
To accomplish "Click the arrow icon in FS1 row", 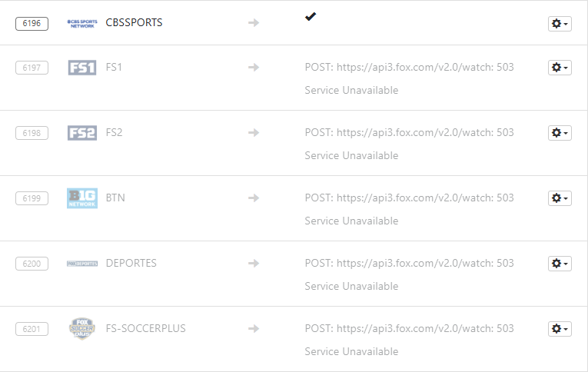I will 254,68.
